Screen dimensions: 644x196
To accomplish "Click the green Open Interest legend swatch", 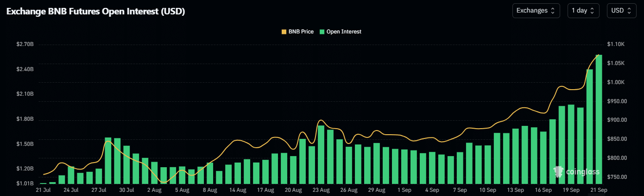I will [322, 32].
